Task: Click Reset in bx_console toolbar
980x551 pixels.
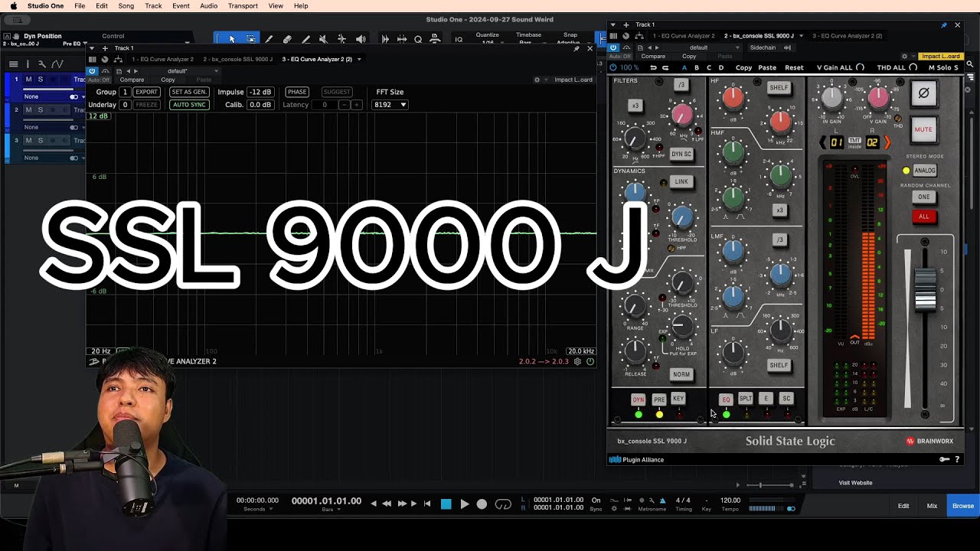Action: 794,67
